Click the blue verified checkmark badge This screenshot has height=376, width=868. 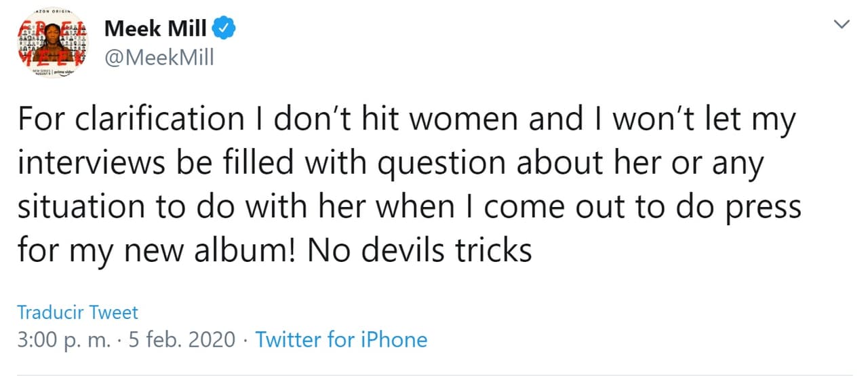click(225, 29)
